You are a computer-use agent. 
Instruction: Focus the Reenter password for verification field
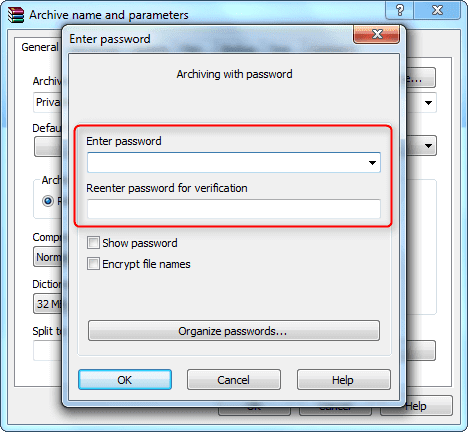click(234, 209)
